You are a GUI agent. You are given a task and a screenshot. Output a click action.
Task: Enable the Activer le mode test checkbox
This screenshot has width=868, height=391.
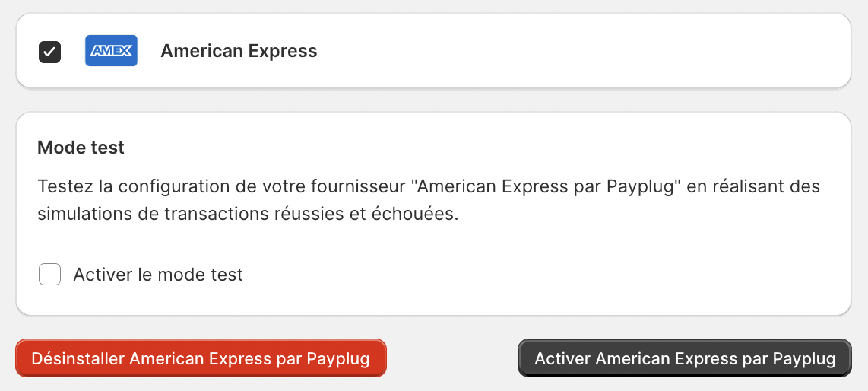pyautogui.click(x=50, y=274)
